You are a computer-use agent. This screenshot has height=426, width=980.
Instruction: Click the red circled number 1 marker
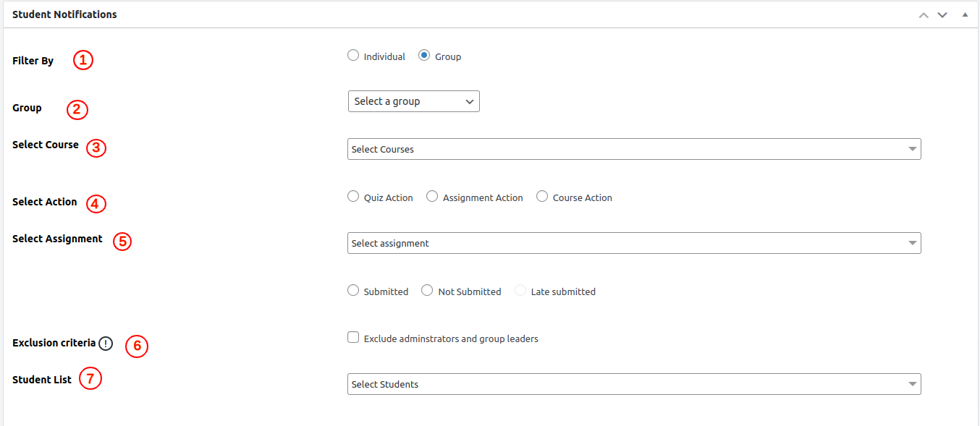point(83,60)
